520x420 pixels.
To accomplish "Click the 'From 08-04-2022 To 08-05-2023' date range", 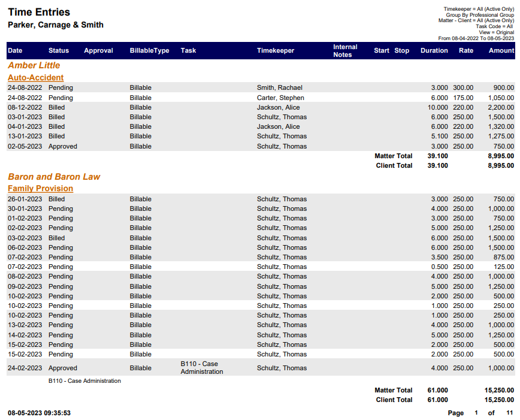I will coord(476,38).
